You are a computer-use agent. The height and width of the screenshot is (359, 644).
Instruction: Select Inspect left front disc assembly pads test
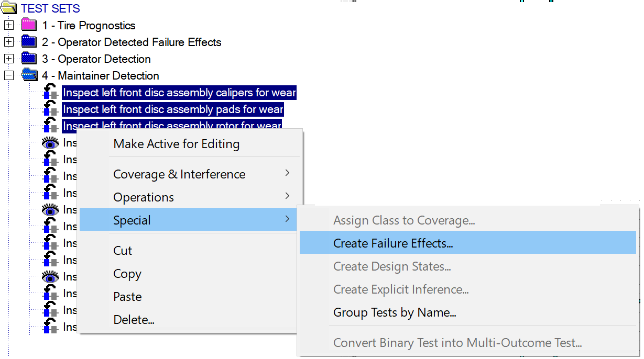[173, 109]
